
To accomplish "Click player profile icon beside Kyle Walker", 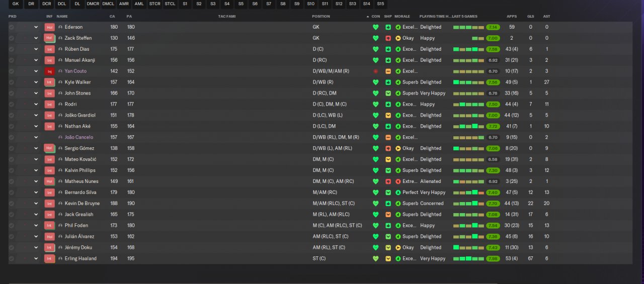I will (60, 82).
